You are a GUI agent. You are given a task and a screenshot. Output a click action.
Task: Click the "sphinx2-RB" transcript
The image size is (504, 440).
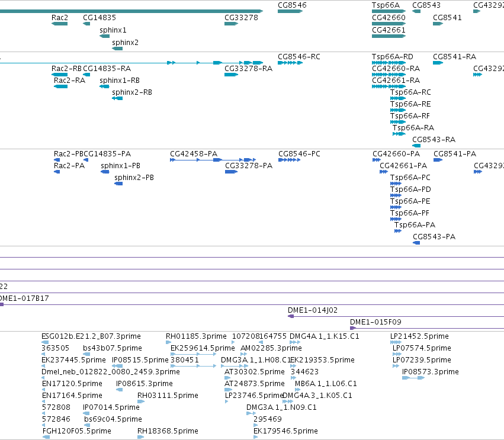132,92
